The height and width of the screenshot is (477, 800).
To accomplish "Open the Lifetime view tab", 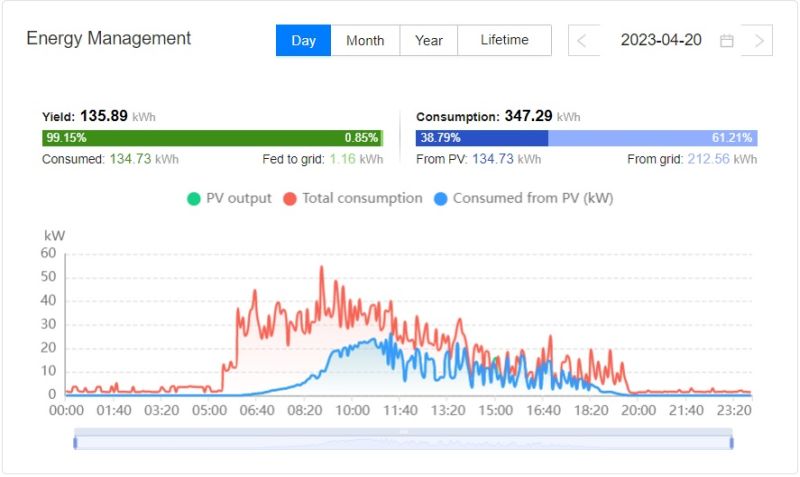I will pos(504,41).
